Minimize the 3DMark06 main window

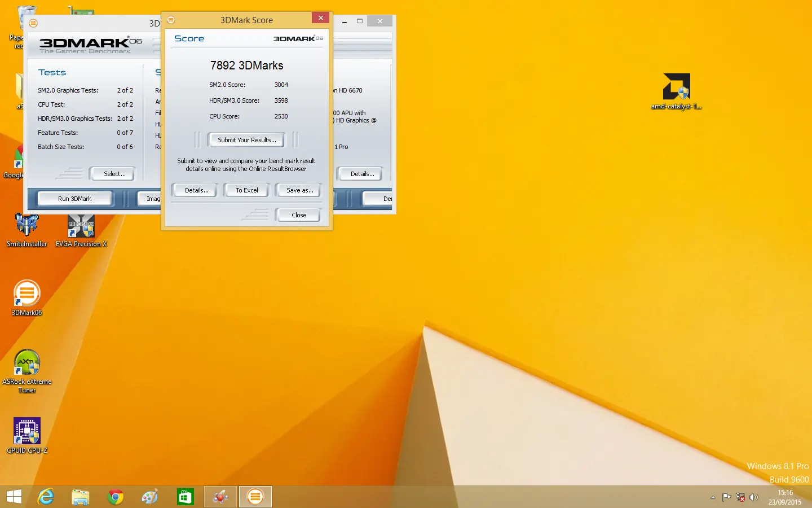tap(345, 21)
